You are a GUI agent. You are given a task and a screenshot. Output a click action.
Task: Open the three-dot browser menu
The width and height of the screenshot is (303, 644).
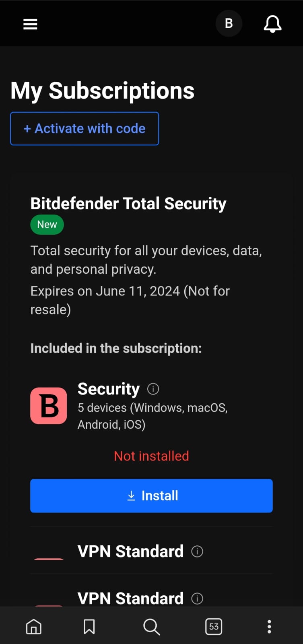[x=269, y=627]
